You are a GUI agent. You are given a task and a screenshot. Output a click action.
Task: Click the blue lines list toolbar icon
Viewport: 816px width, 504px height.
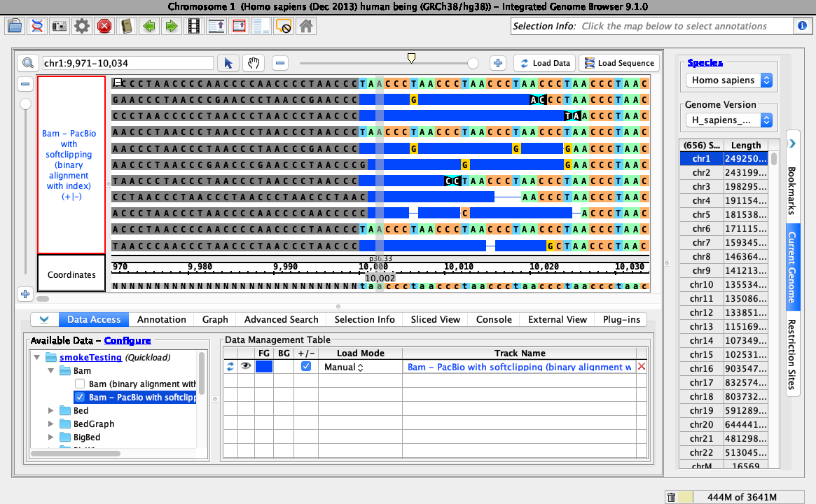(x=261, y=26)
